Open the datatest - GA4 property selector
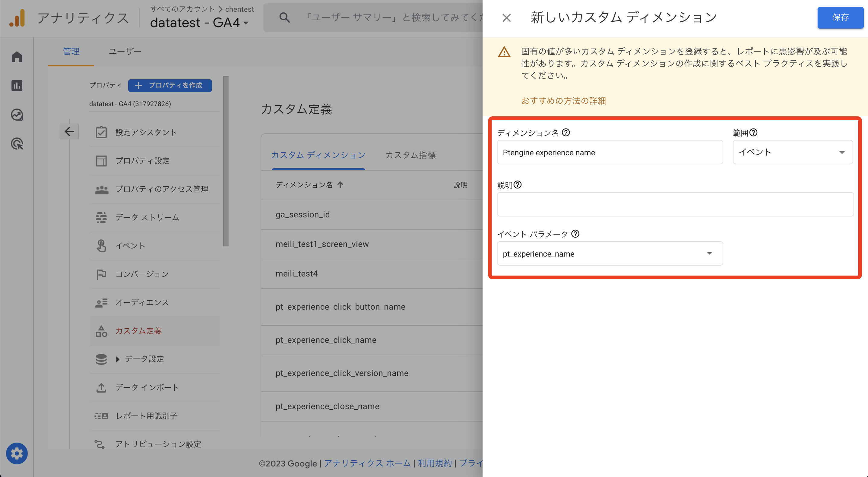The height and width of the screenshot is (477, 868). pos(199,23)
